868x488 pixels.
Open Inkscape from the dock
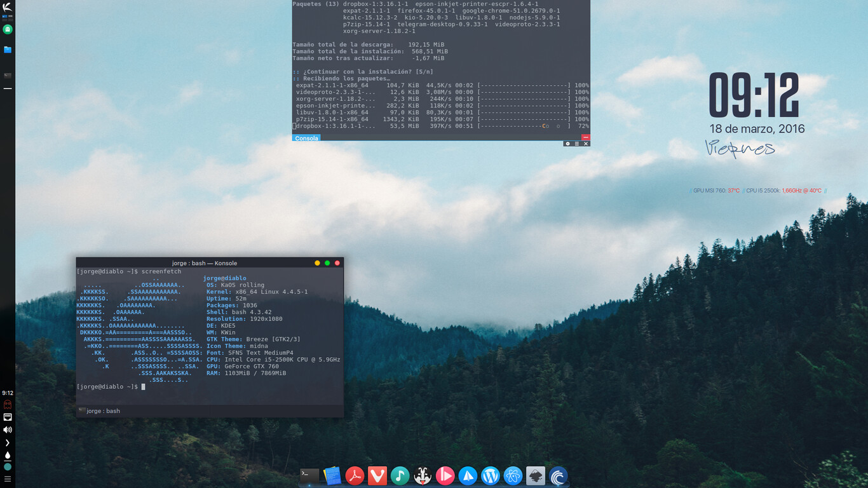click(536, 475)
